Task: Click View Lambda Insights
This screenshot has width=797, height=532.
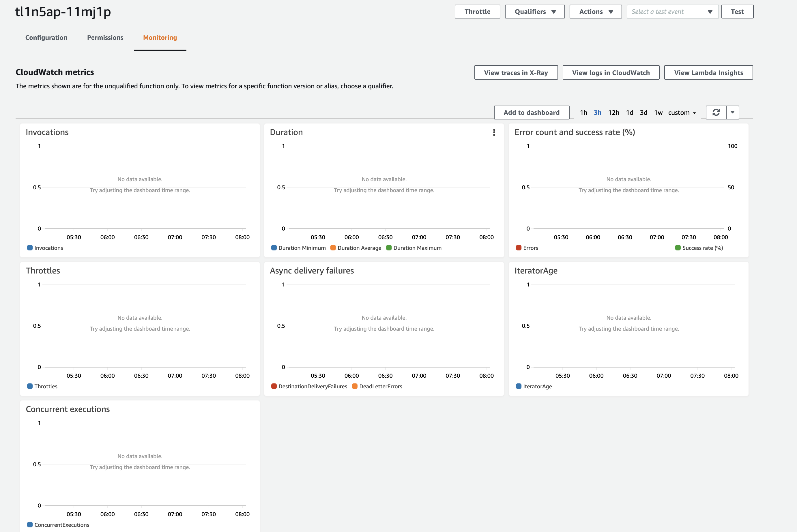Action: point(708,72)
